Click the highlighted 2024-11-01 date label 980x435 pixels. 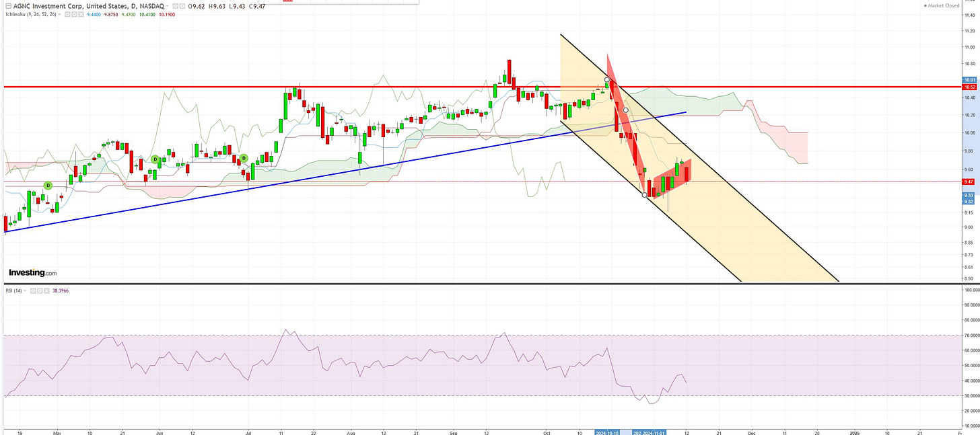pyautogui.click(x=654, y=432)
